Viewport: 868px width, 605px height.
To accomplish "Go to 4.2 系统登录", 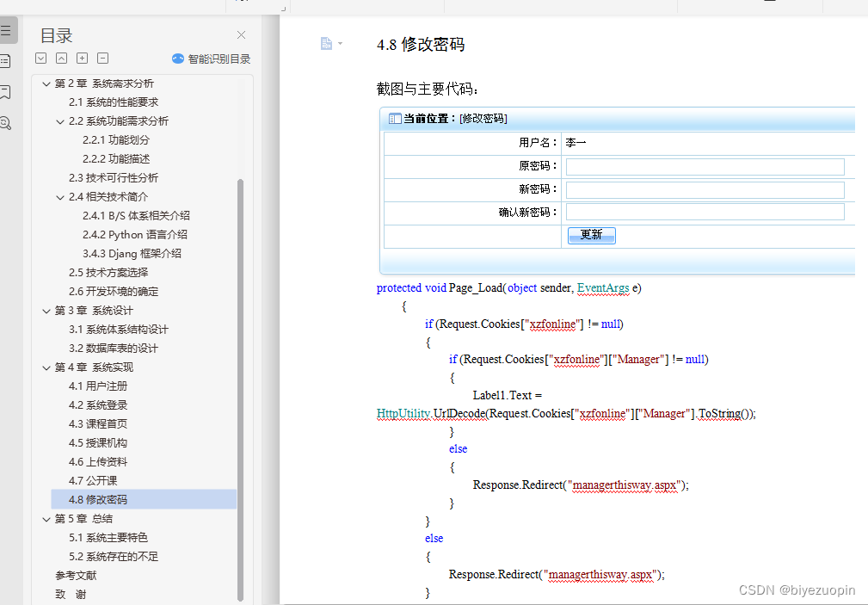I will (x=98, y=405).
